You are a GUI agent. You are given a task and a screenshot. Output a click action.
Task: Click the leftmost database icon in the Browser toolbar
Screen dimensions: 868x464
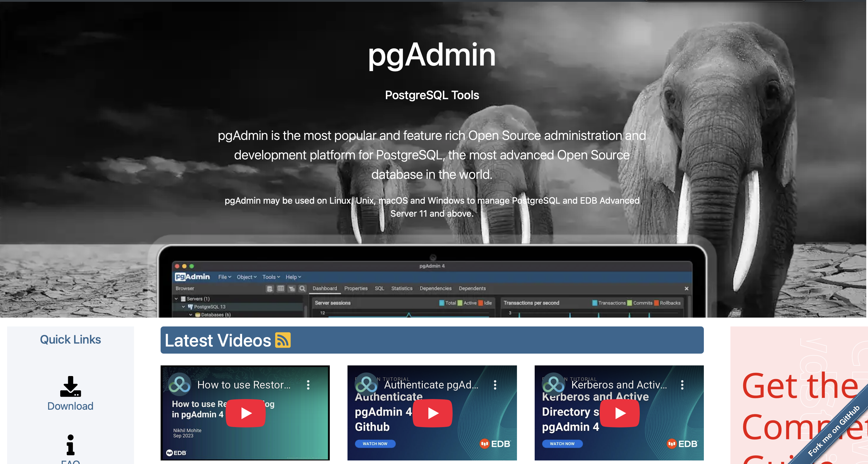(269, 289)
